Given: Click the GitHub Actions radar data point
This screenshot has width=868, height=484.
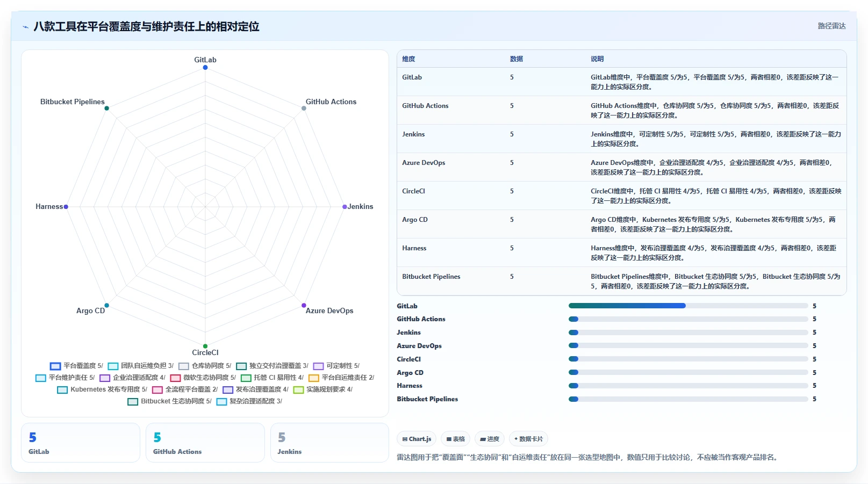Looking at the screenshot, I should (304, 109).
